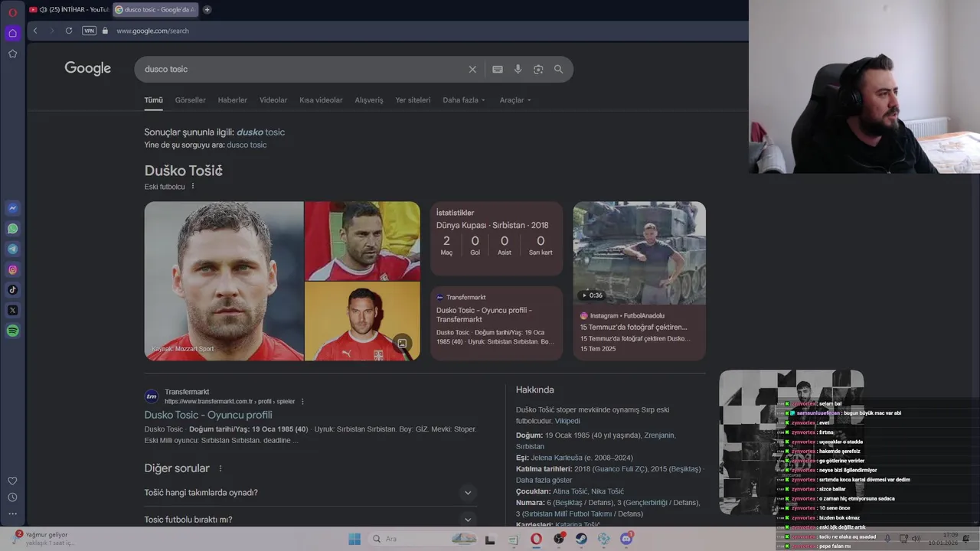Open the on-screen keyboard input tool
Viewport: 980px width, 551px height.
tap(498, 69)
